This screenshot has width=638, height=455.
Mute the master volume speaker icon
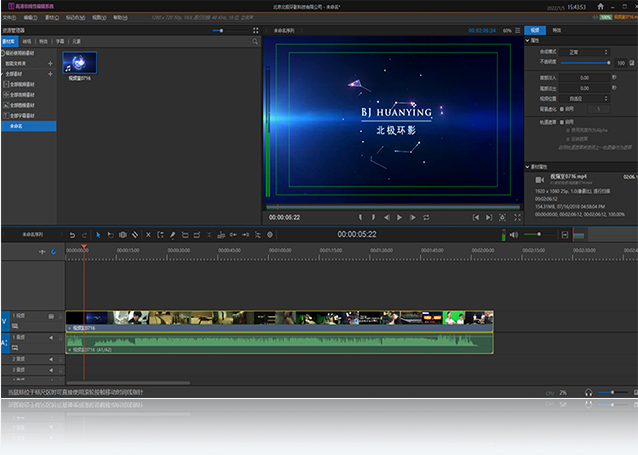coord(514,234)
